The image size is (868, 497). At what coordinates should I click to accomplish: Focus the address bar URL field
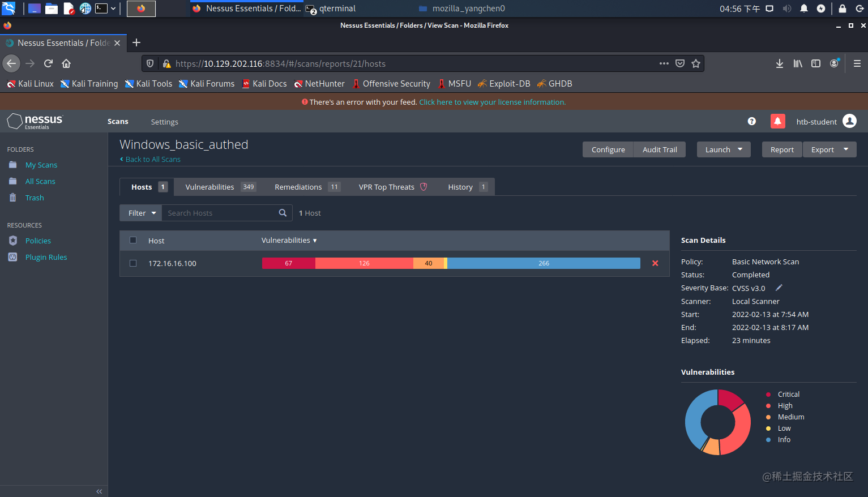click(x=413, y=64)
